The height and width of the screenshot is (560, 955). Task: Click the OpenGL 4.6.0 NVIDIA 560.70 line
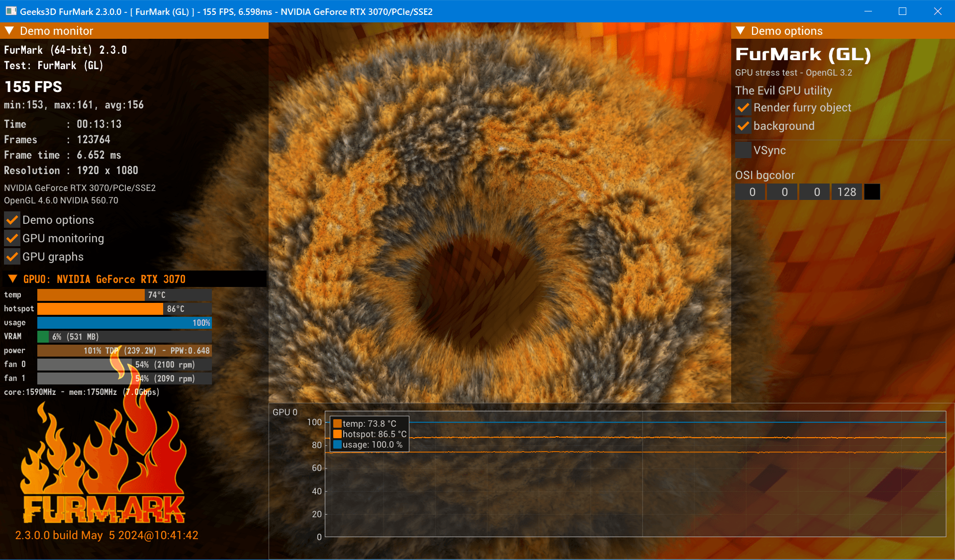click(x=61, y=200)
